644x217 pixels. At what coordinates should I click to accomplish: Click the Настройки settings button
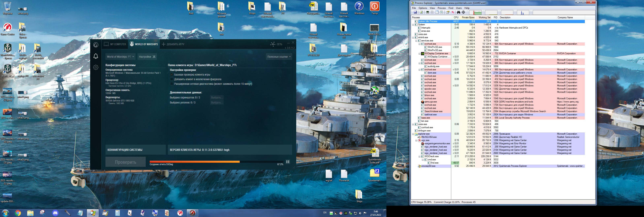pyautogui.click(x=147, y=57)
